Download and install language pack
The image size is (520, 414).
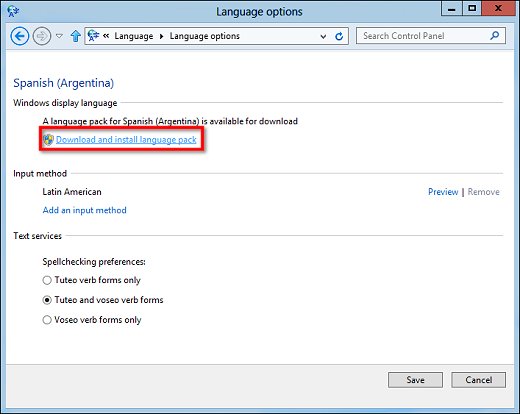click(126, 140)
